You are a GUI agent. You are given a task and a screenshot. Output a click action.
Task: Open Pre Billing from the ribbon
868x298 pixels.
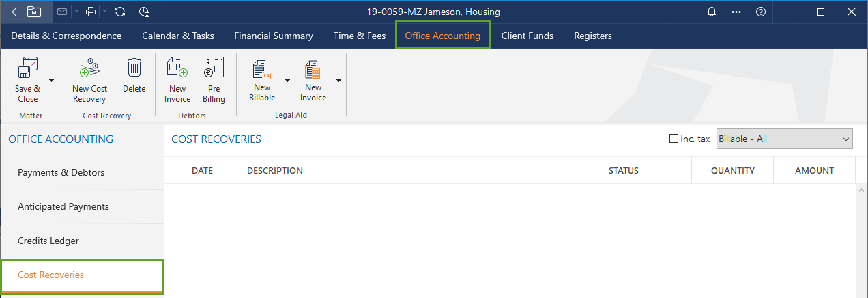[214, 69]
